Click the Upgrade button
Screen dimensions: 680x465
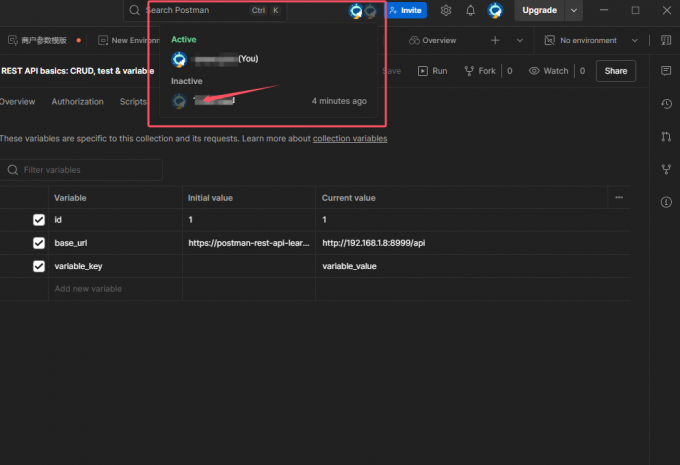click(x=539, y=10)
